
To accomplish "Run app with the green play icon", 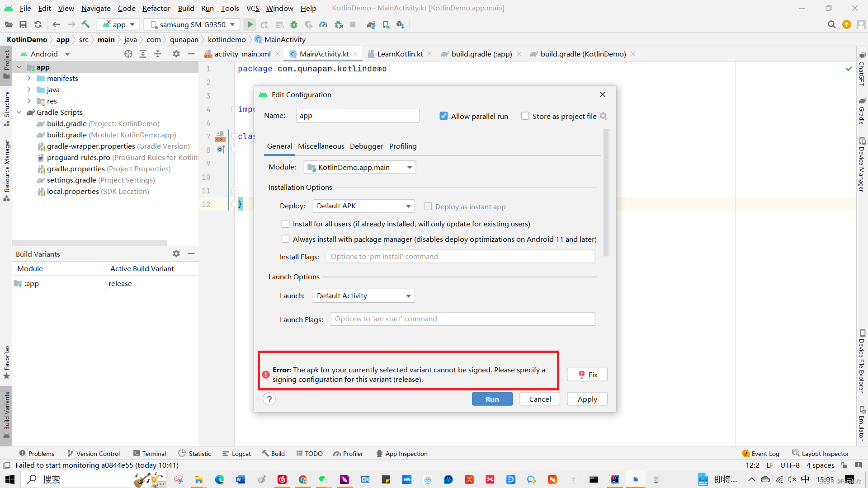I will [x=250, y=24].
